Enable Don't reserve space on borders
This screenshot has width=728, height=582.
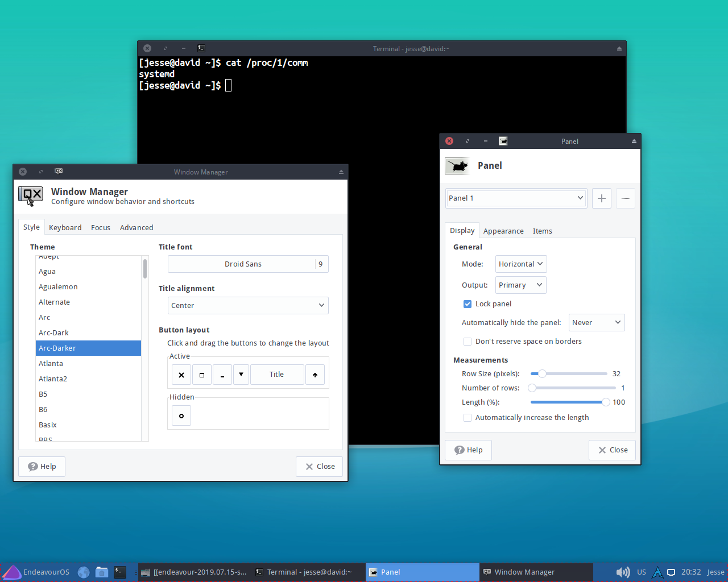point(468,342)
